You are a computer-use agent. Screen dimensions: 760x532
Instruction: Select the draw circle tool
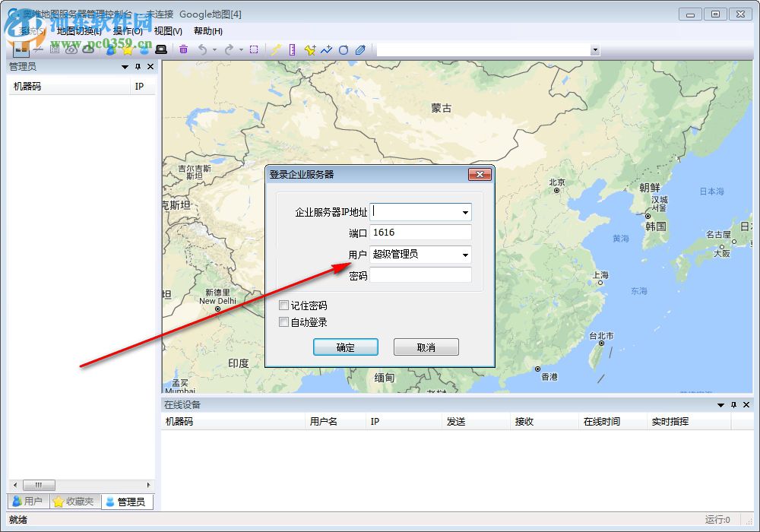coord(344,49)
